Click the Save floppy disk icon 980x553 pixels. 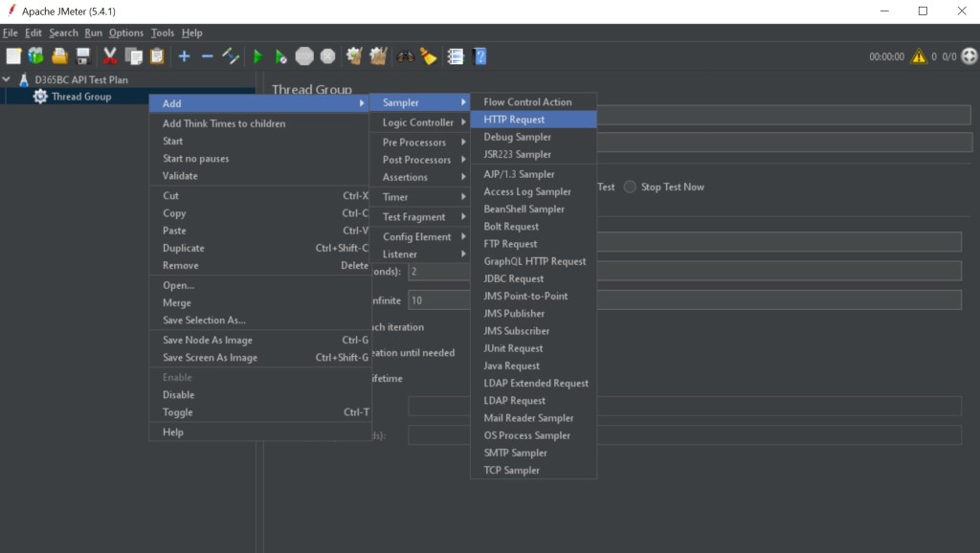[83, 56]
